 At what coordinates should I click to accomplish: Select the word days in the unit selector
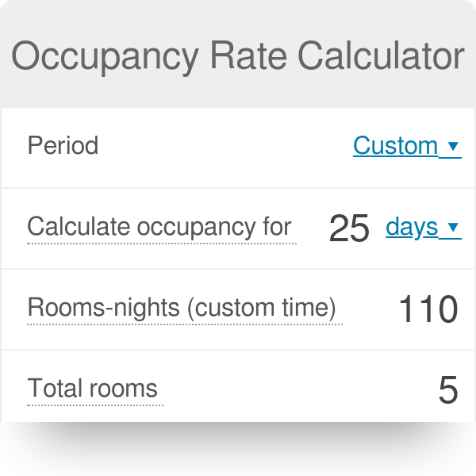pyautogui.click(x=412, y=227)
